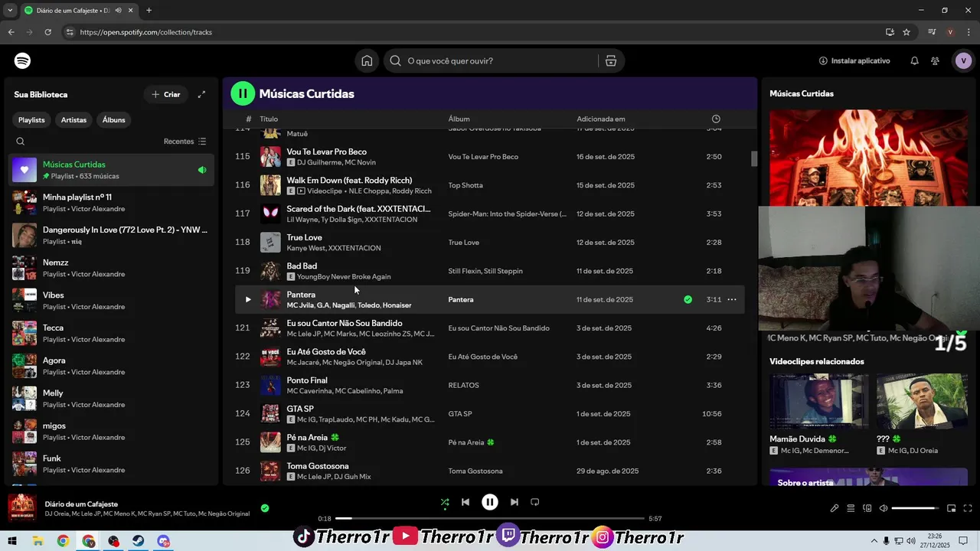Open Músicas Curtidas in the library
980x551 pixels.
[109, 170]
